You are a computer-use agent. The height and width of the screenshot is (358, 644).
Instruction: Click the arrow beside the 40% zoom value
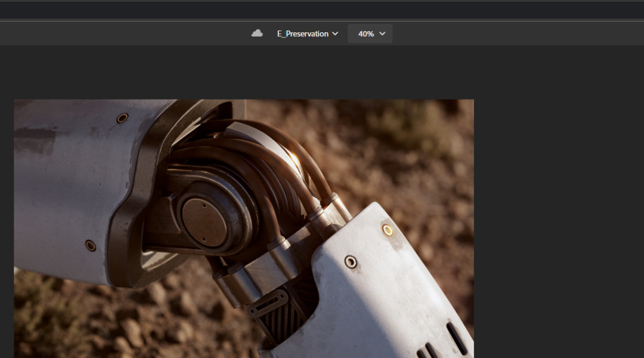382,34
